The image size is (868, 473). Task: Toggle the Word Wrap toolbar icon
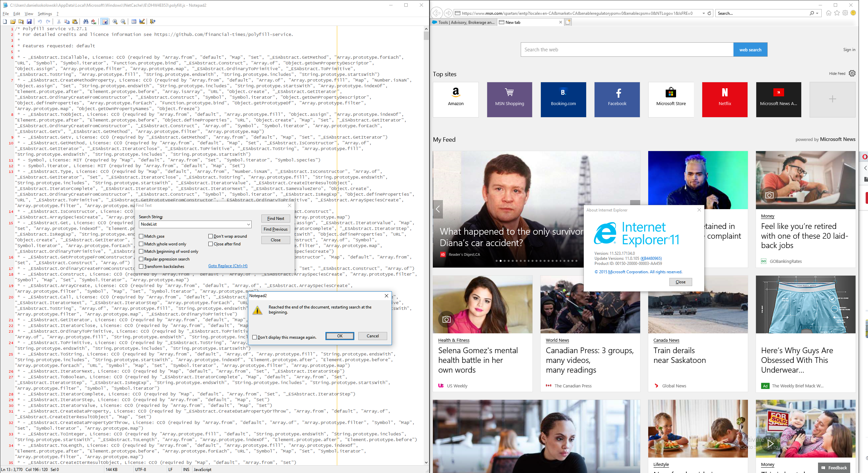point(105,21)
